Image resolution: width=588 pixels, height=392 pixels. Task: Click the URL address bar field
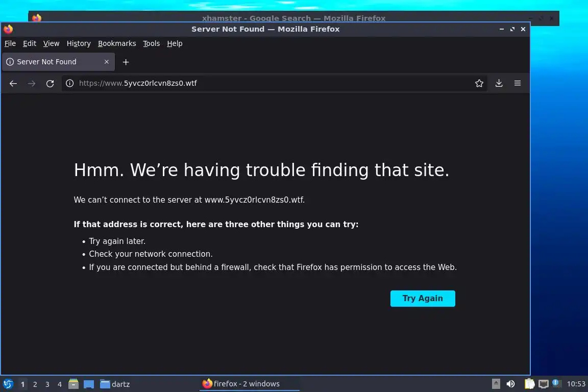(274, 83)
